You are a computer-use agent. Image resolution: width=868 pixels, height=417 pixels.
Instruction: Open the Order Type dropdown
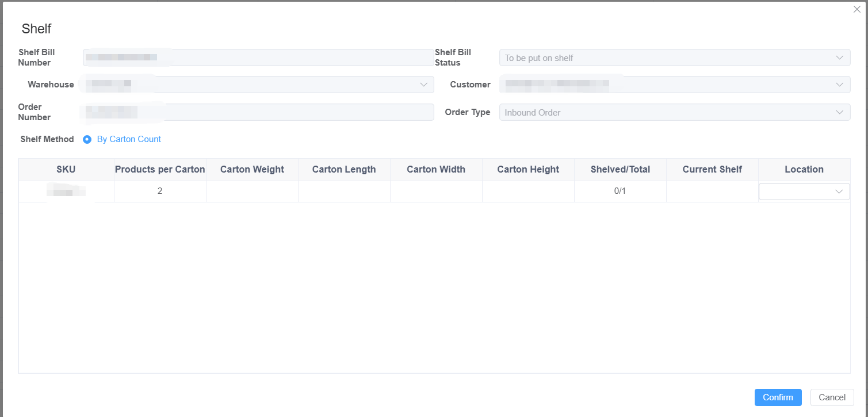[674, 112]
